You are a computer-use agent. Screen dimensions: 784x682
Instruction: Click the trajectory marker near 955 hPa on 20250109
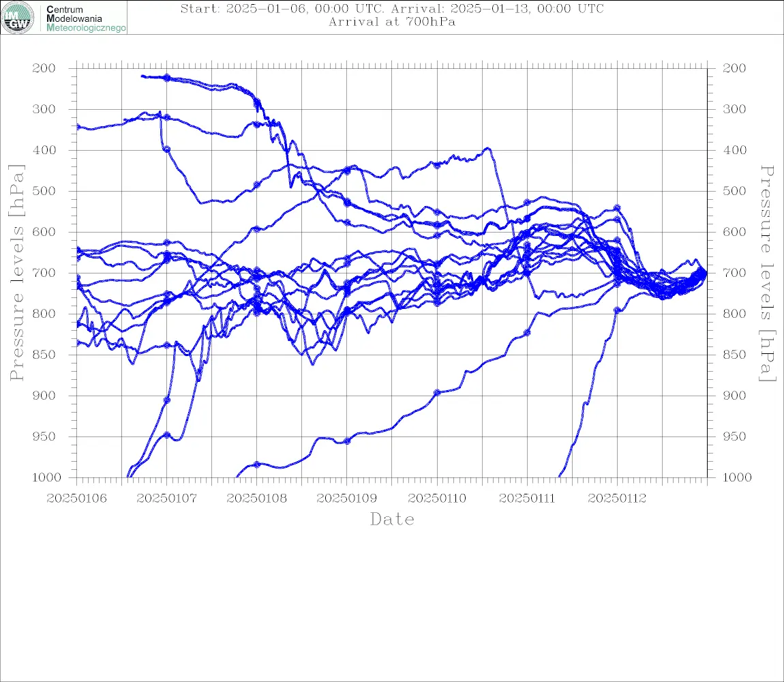[x=347, y=441]
